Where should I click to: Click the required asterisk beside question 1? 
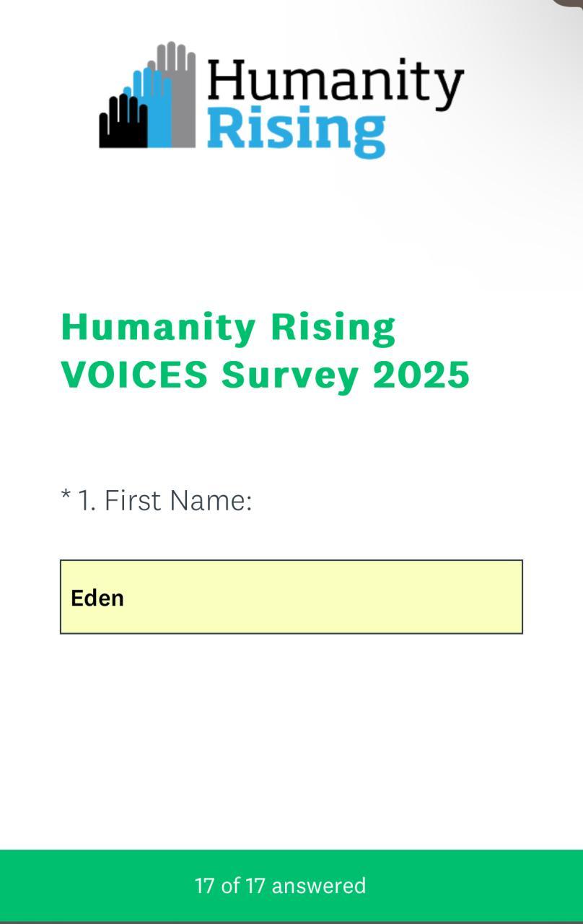point(66,497)
